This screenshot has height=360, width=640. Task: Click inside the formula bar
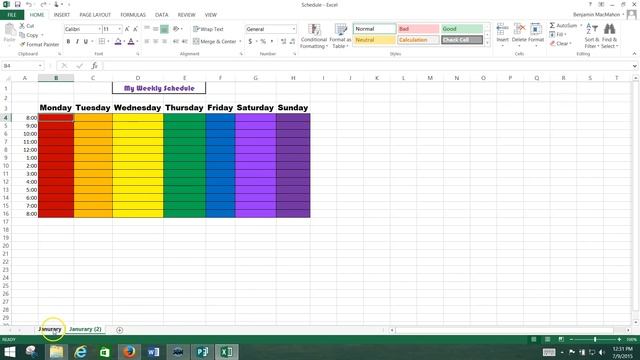[x=367, y=66]
